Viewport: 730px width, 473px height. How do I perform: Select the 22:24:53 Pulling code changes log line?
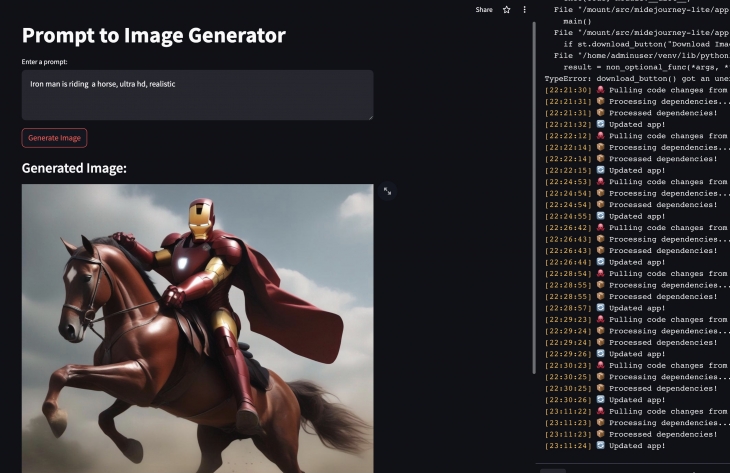point(637,182)
